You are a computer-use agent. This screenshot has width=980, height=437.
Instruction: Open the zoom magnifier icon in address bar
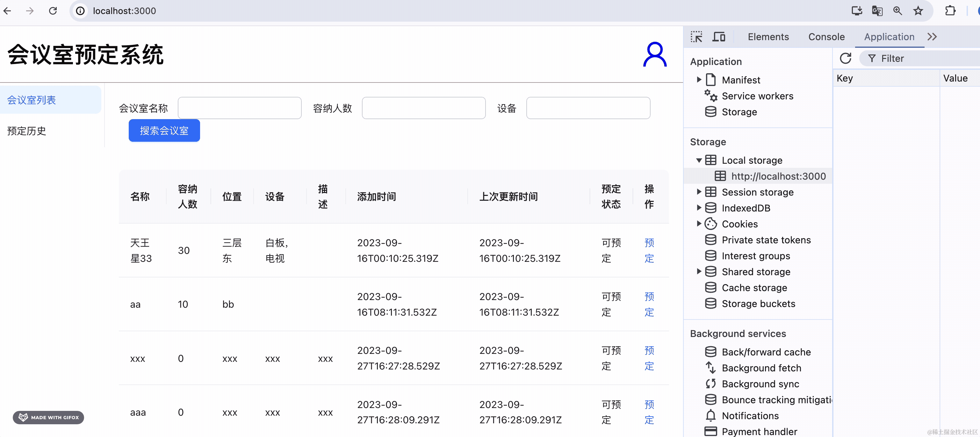click(x=897, y=11)
